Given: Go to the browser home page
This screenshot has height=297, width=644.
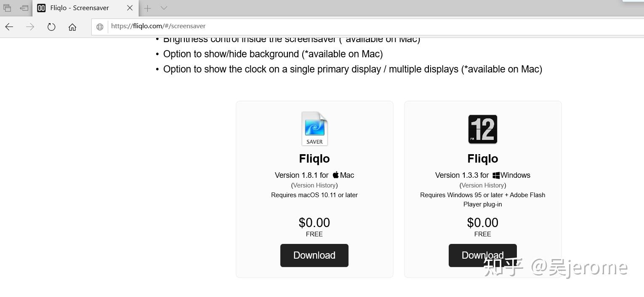Looking at the screenshot, I should [x=72, y=27].
